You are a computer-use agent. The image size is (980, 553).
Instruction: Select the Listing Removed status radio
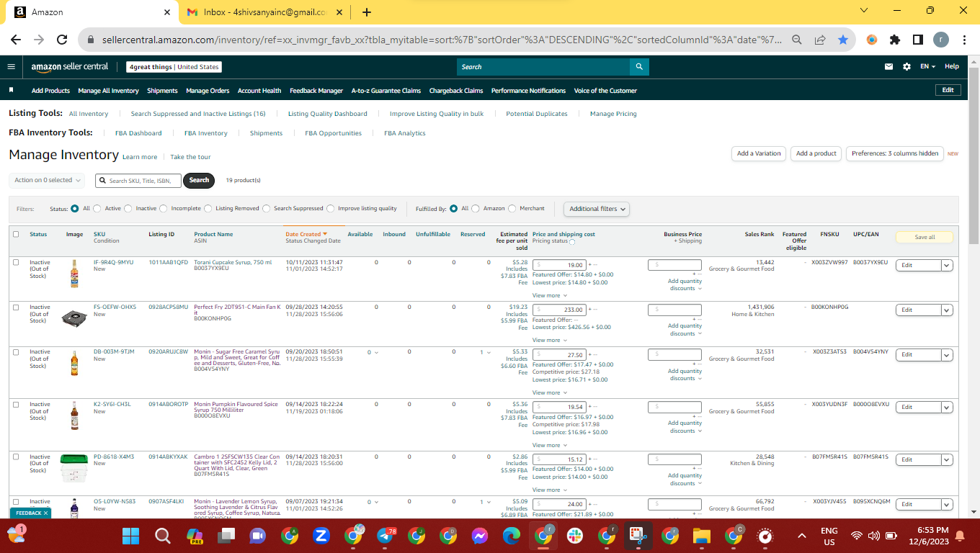(x=208, y=209)
